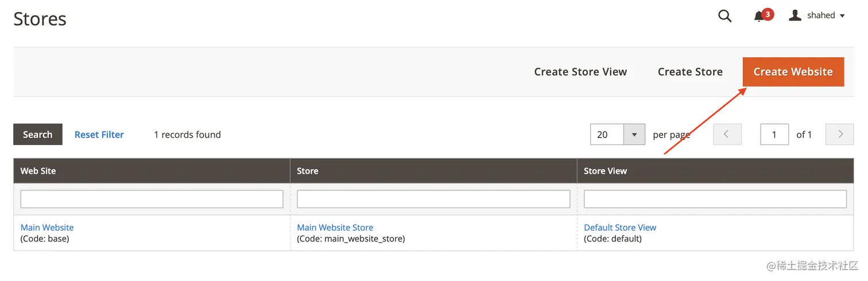Viewport: 868px width, 281px height.
Task: Focus the Web Site filter field
Action: coord(152,199)
